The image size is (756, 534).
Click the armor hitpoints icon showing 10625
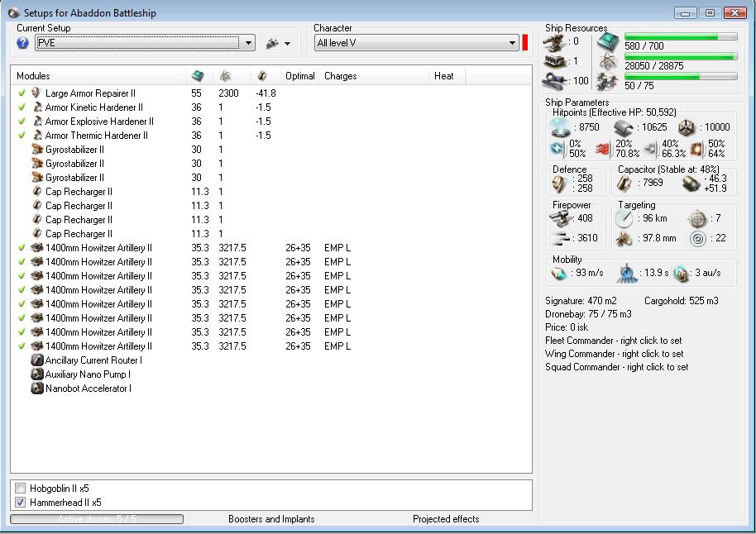click(x=624, y=128)
